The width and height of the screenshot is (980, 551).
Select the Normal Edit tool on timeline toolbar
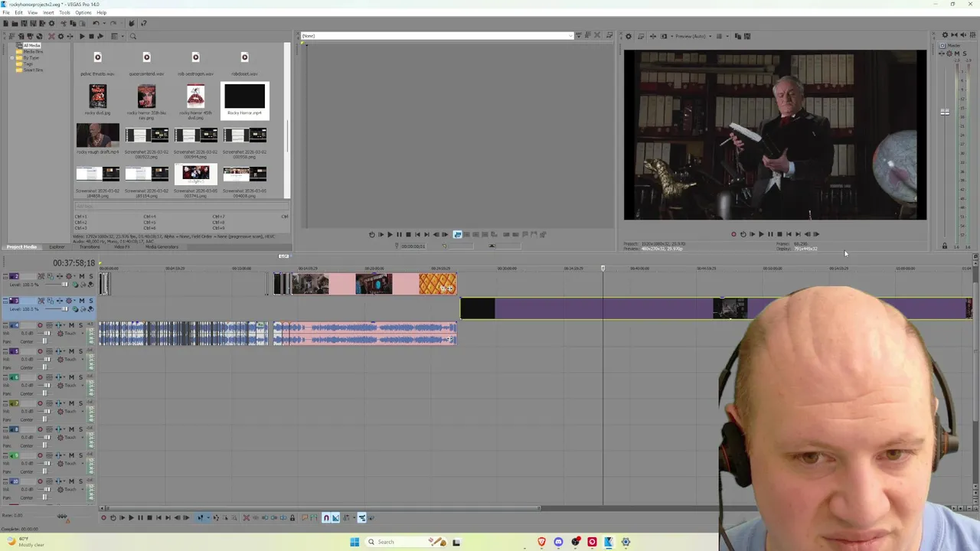tap(201, 518)
